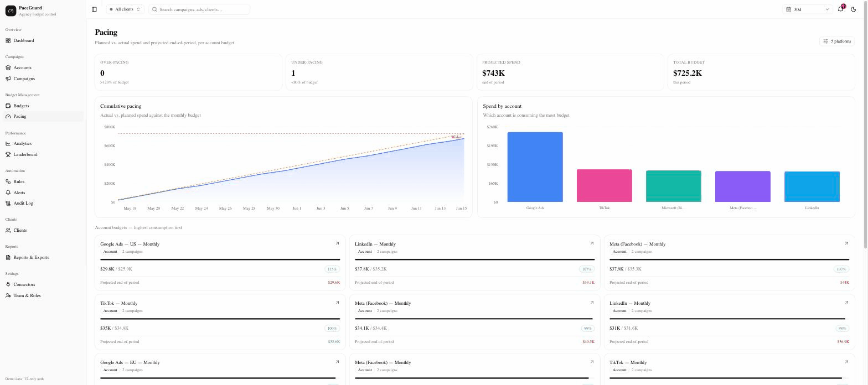This screenshot has height=385, width=868.
Task: Click the Google Ads bar in Spend by account
Action: click(x=535, y=167)
